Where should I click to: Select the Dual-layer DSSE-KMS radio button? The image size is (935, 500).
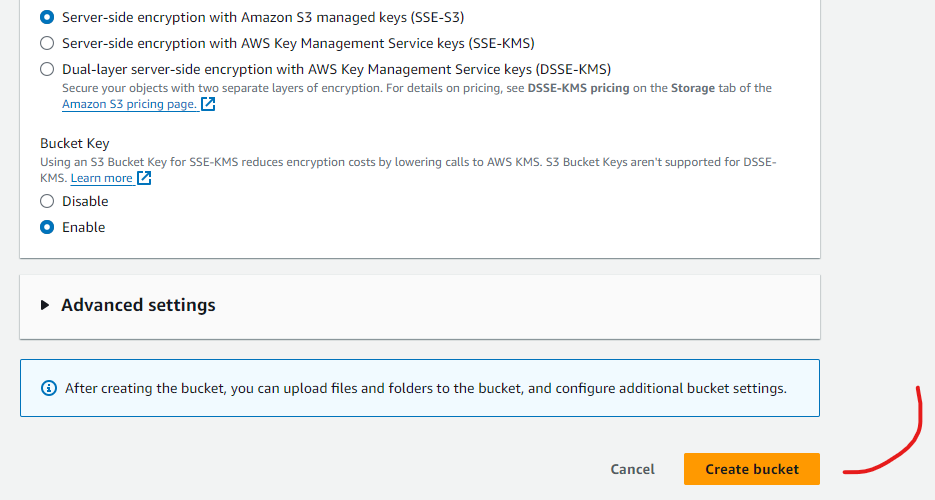47,69
